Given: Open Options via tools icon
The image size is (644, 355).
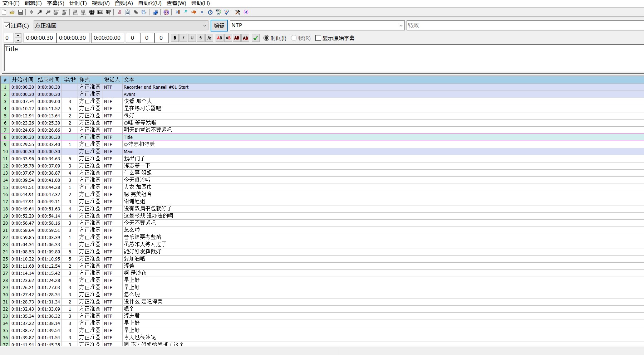Looking at the screenshot, I should (238, 12).
